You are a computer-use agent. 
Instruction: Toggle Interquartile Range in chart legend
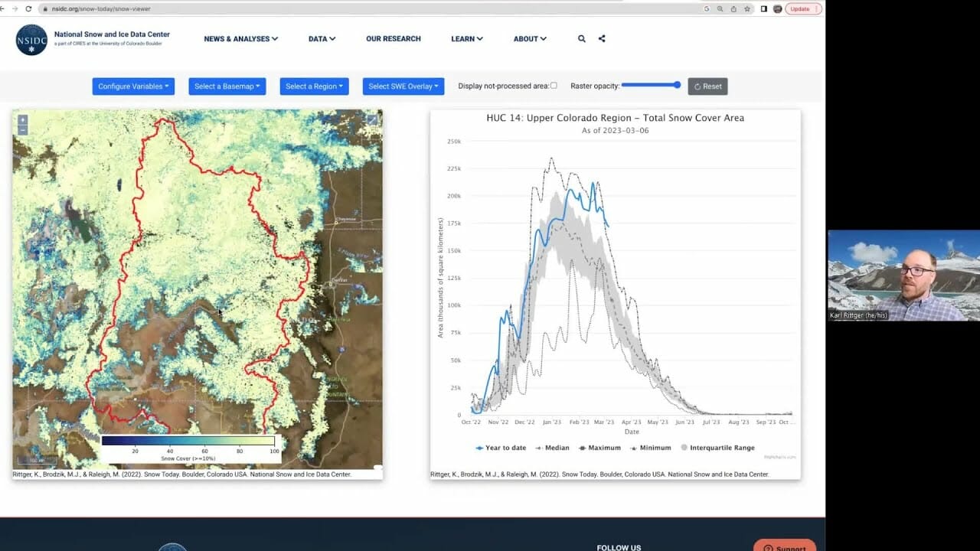(717, 448)
